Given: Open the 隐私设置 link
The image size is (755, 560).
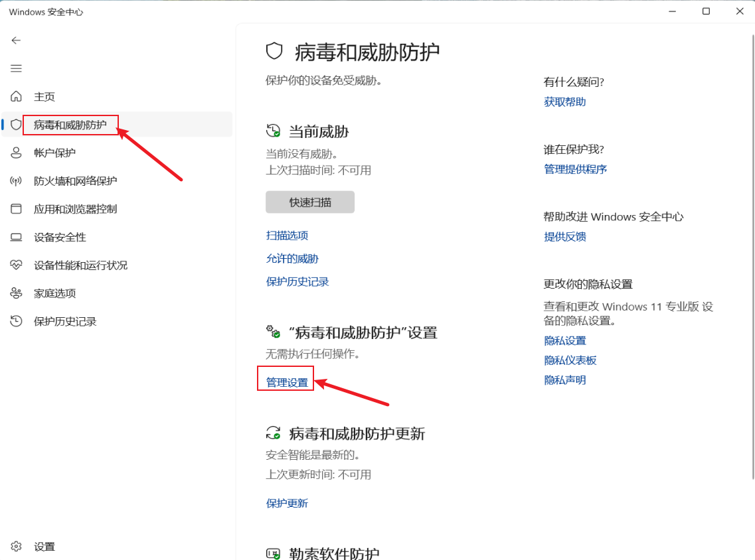Looking at the screenshot, I should pos(565,340).
